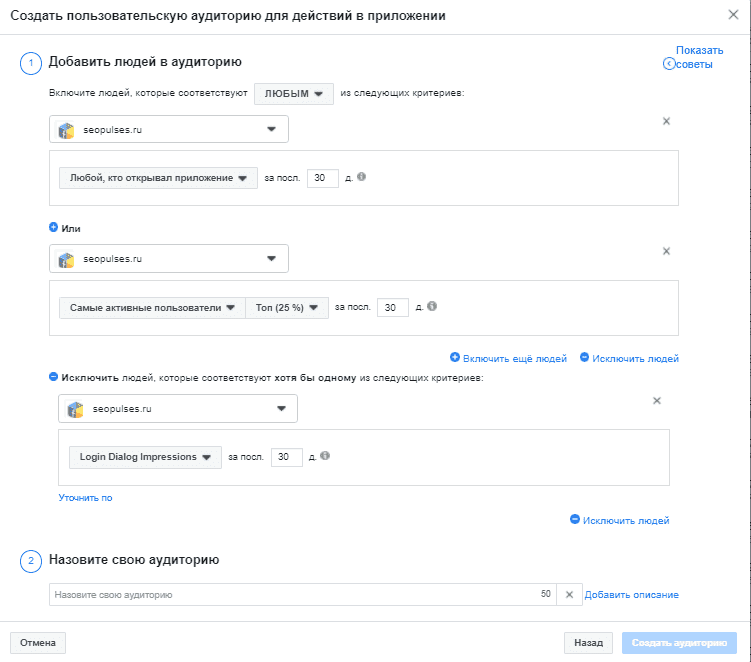Remove the second seopulses.ru inclusion criterion

[x=666, y=251]
